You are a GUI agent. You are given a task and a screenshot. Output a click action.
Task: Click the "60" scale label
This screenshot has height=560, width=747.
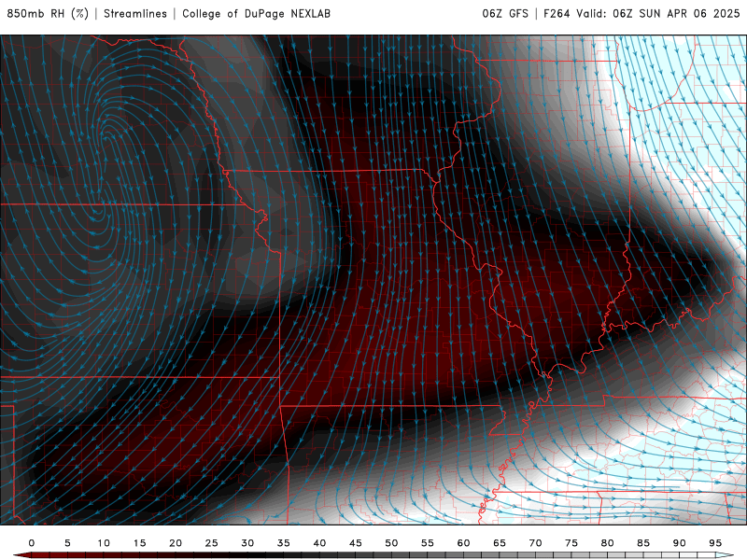(463, 543)
